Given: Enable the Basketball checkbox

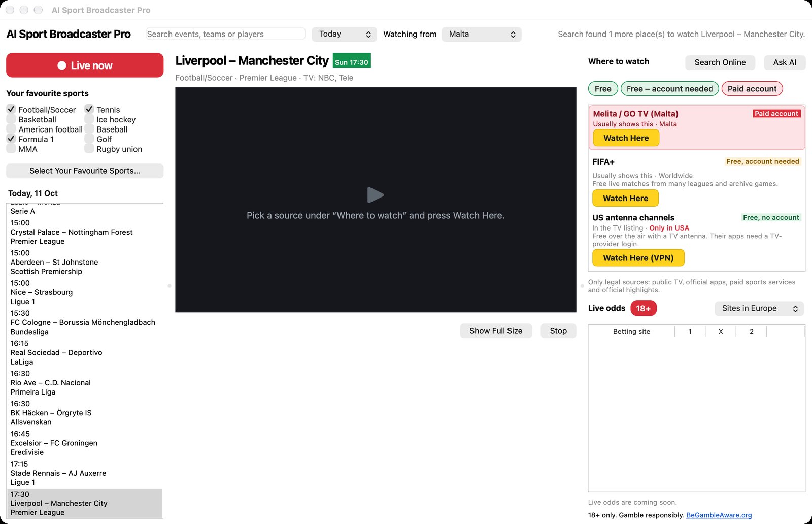Looking at the screenshot, I should pyautogui.click(x=11, y=119).
